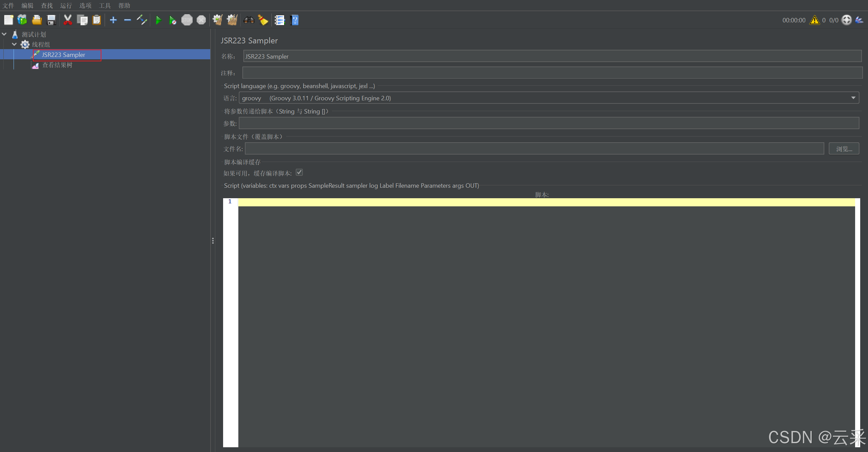Image resolution: width=868 pixels, height=452 pixels.
Task: Click the 浏览... browse button
Action: coord(844,149)
